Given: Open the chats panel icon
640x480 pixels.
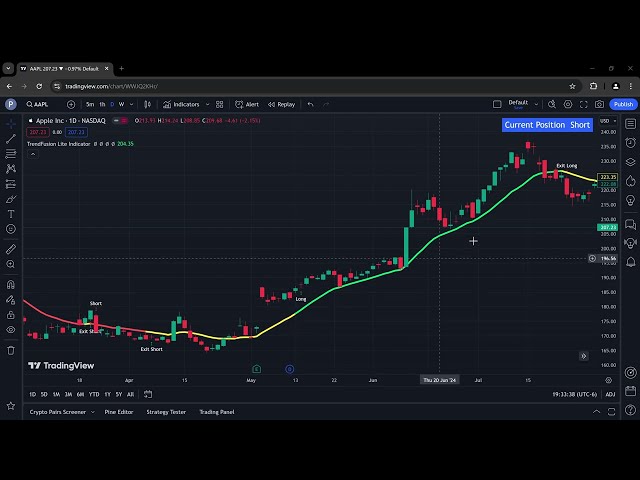Looking at the screenshot, I should 630,224.
